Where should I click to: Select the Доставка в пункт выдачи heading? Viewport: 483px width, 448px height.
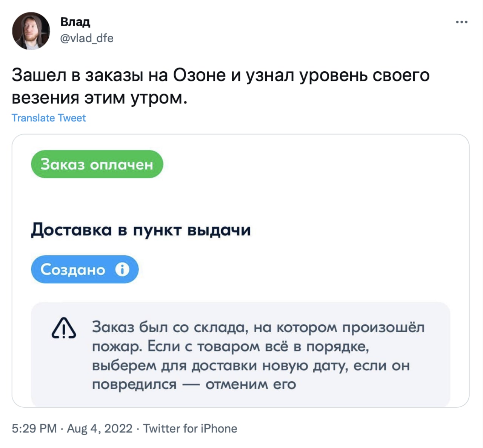tap(141, 230)
